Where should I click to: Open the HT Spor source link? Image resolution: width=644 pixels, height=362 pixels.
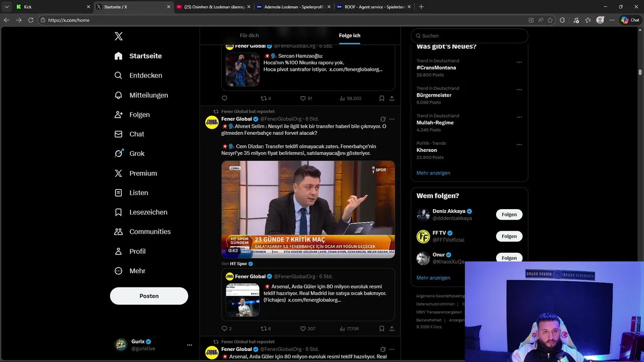click(238, 263)
